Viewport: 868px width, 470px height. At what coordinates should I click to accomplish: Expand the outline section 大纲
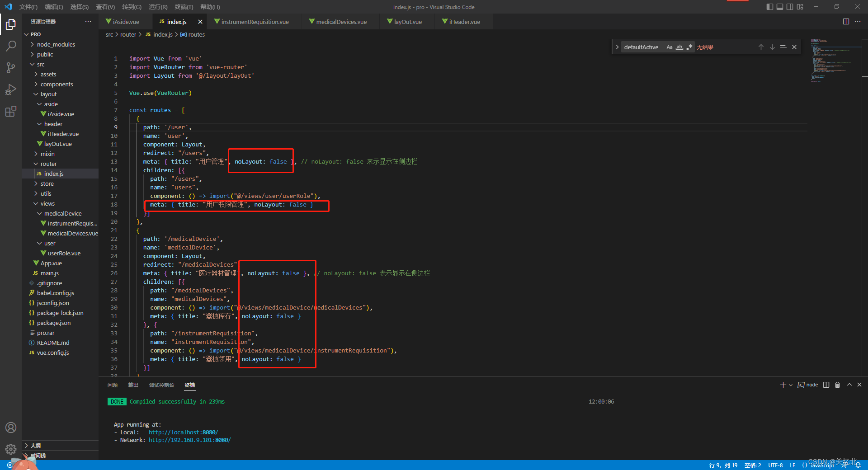[60, 446]
